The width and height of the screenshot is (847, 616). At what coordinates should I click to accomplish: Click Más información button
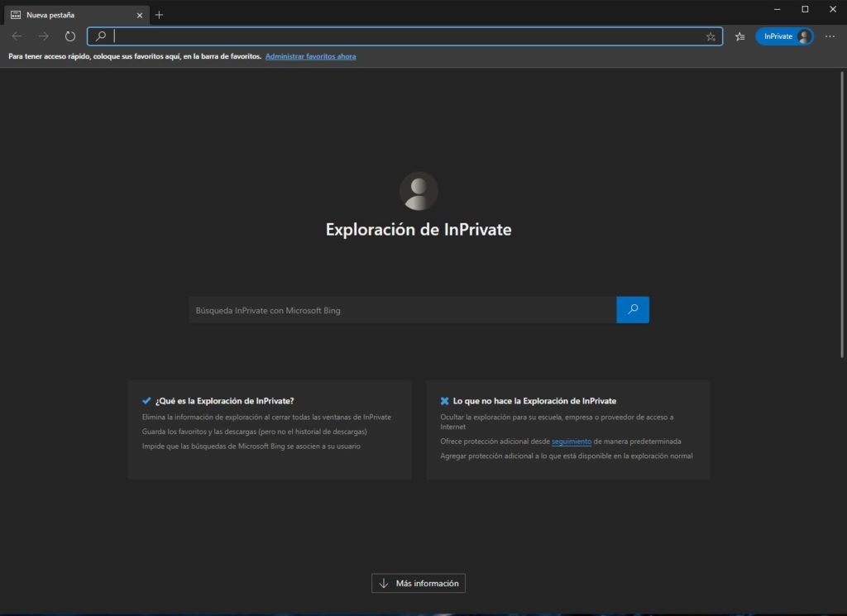point(419,583)
